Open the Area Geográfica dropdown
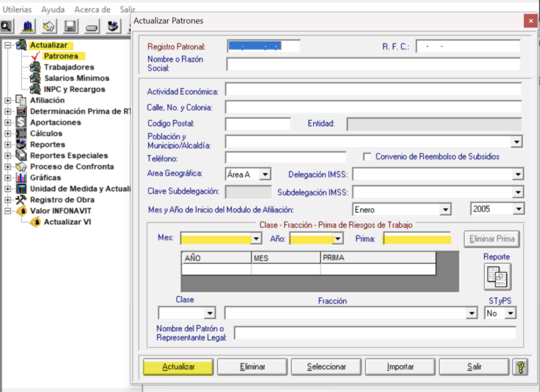 click(265, 174)
